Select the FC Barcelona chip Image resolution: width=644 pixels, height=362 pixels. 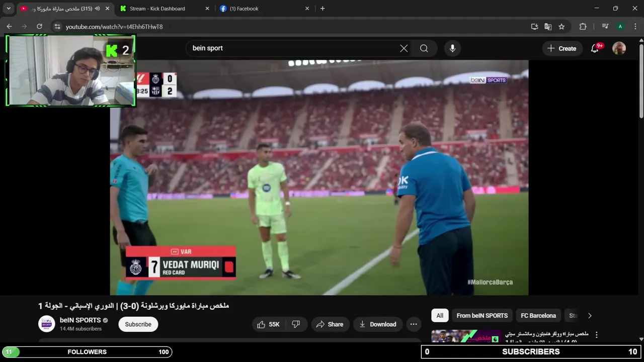[538, 316]
